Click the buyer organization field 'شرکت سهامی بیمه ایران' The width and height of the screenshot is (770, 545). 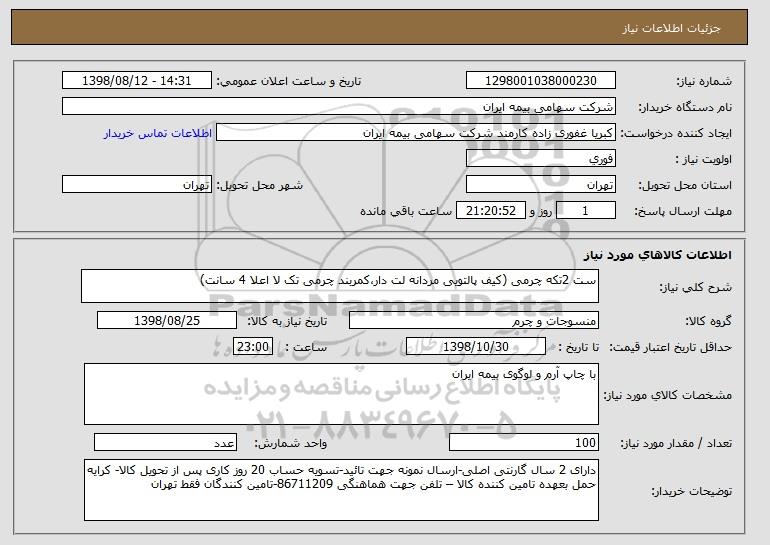click(x=339, y=107)
